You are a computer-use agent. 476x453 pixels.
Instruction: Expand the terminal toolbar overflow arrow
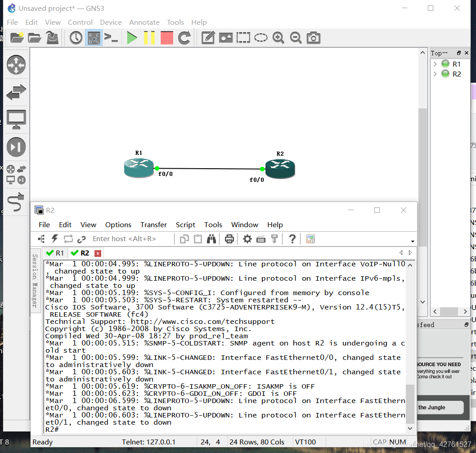tap(413, 242)
